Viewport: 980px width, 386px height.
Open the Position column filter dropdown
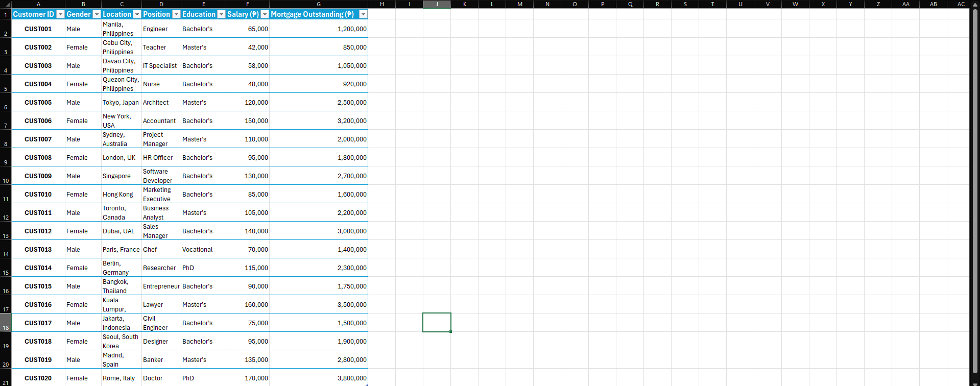(x=176, y=14)
